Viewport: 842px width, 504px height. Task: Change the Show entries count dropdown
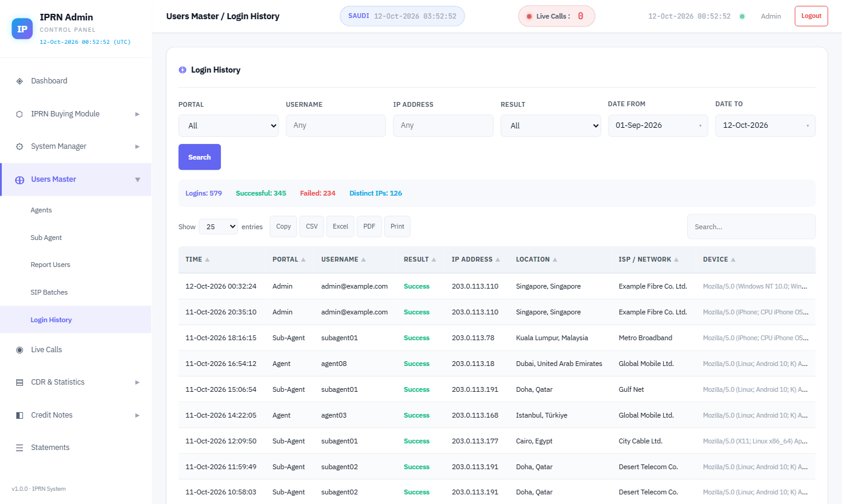[218, 227]
